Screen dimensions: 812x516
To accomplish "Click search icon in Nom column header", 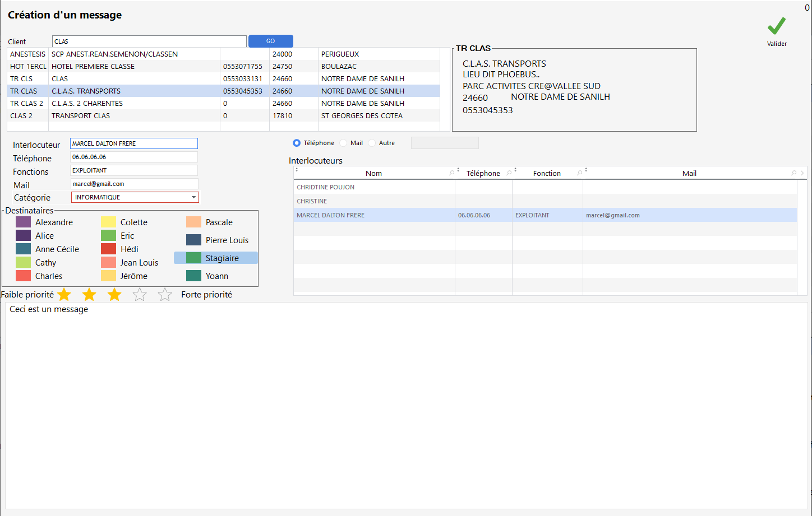I will (x=452, y=173).
